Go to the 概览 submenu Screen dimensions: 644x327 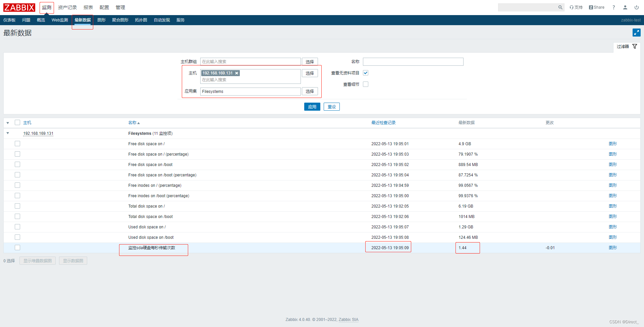(x=41, y=20)
